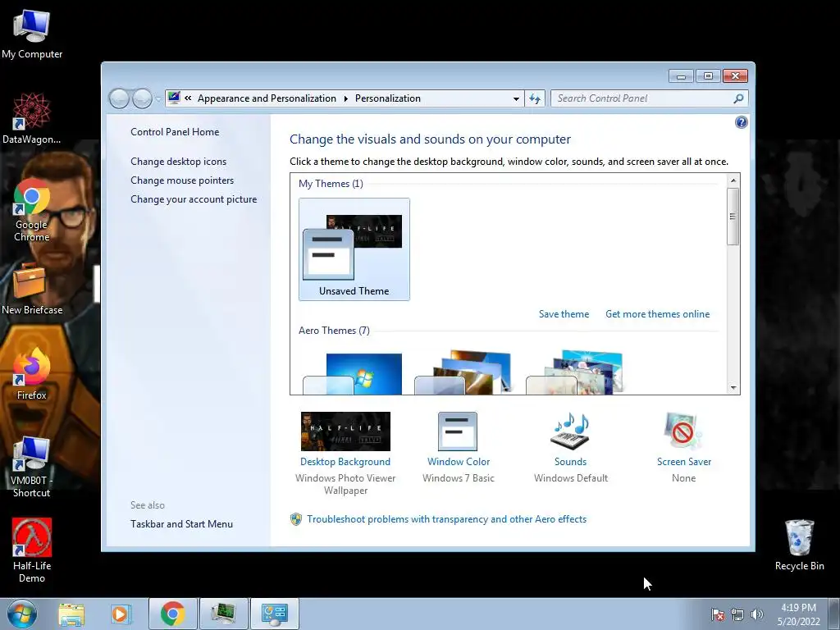Click the Back navigation arrow
This screenshot has height=630, width=840.
tap(119, 98)
